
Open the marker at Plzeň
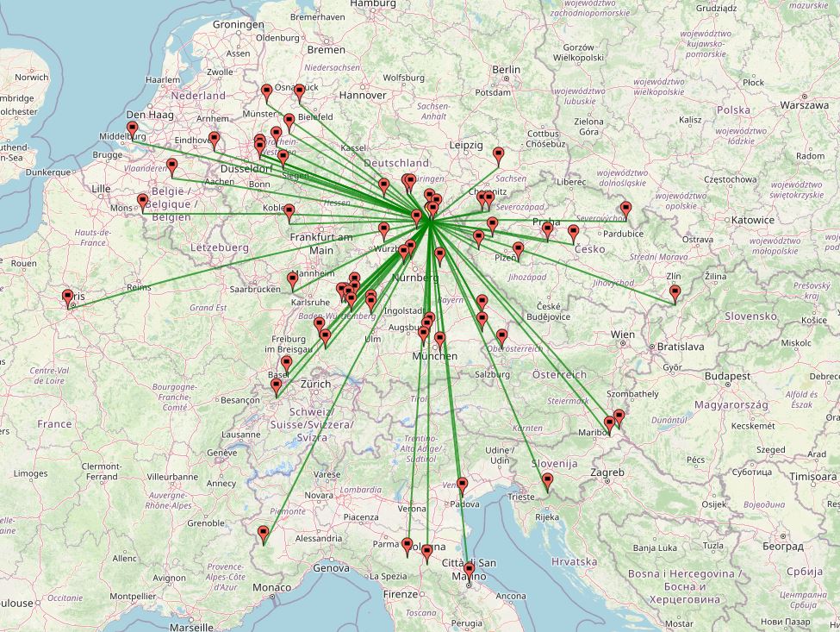tap(518, 250)
